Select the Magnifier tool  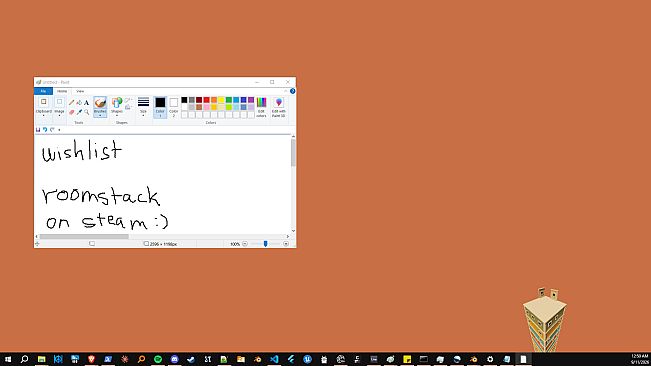(x=86, y=112)
